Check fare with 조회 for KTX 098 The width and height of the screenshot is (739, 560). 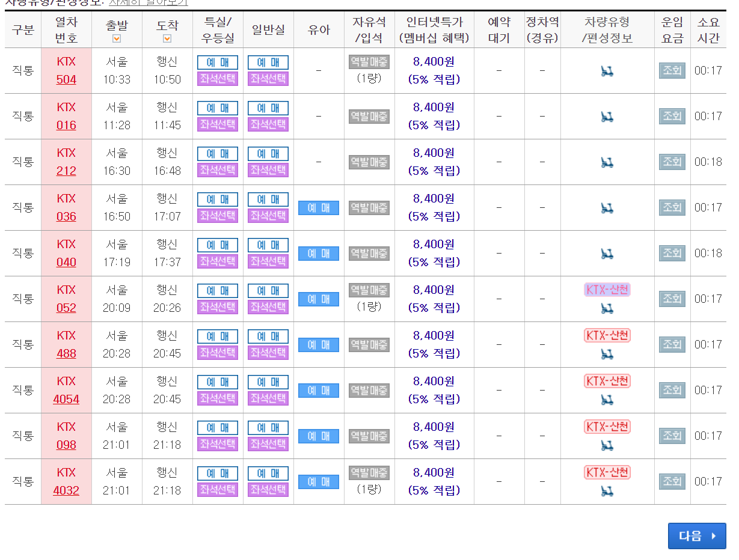672,436
